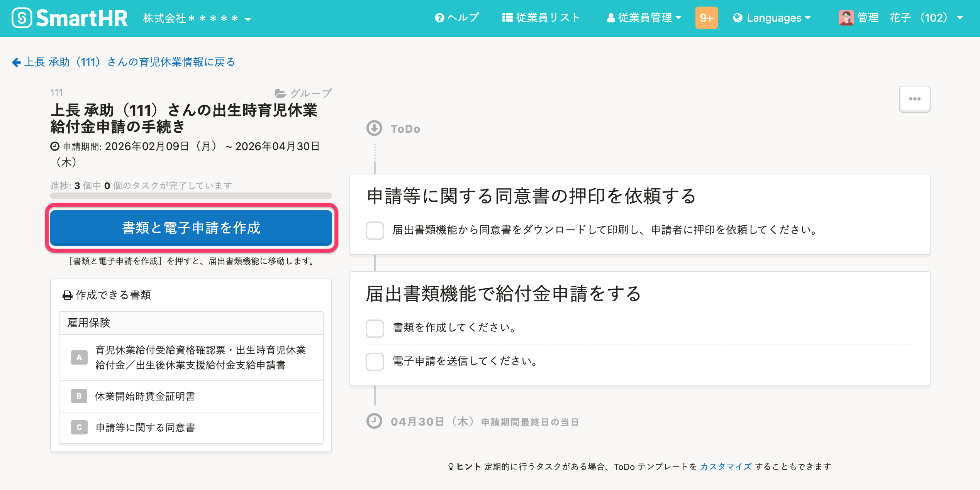
Task: Click the three-dots more options button
Action: (914, 99)
